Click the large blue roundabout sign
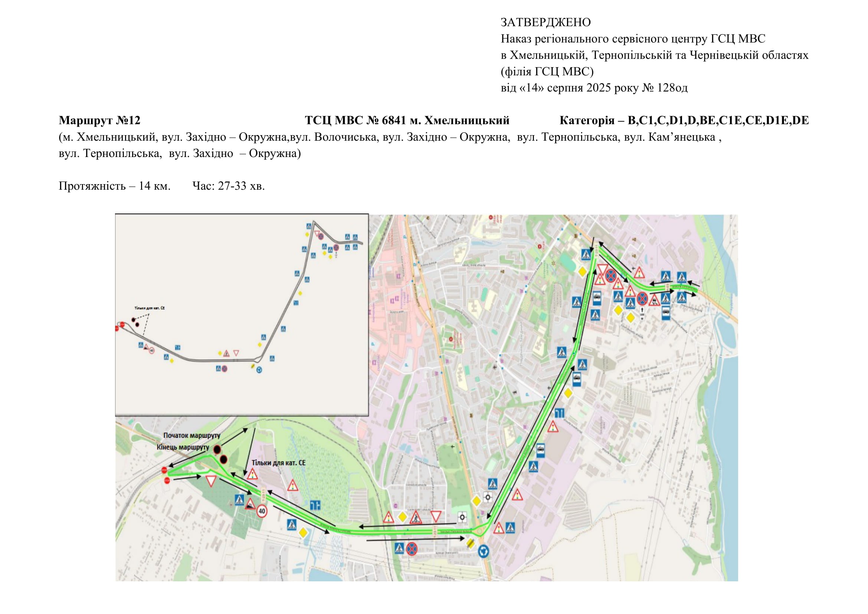This screenshot has height=614, width=868. point(484,551)
